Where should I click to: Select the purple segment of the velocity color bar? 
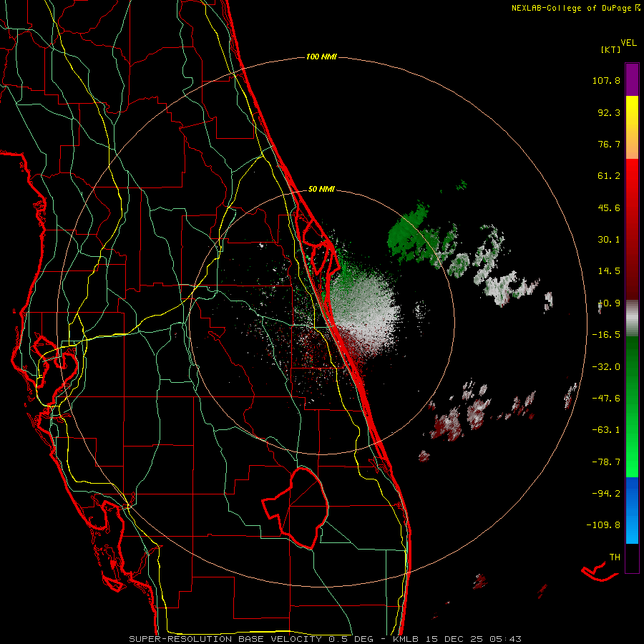pyautogui.click(x=632, y=79)
